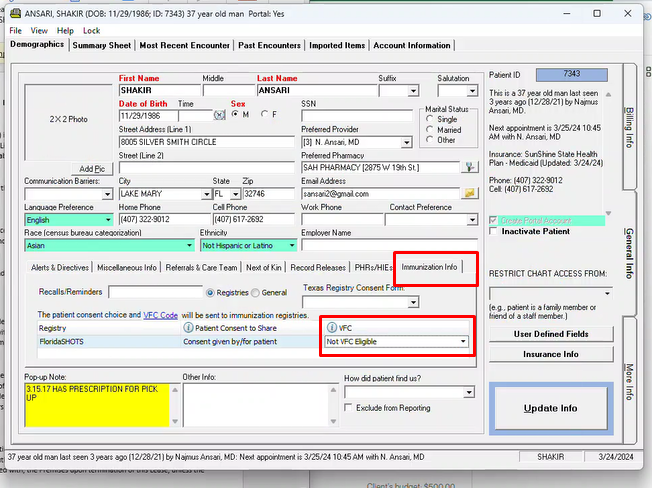This screenshot has width=652, height=488.
Task: Click the email folder icon
Action: pos(470,193)
